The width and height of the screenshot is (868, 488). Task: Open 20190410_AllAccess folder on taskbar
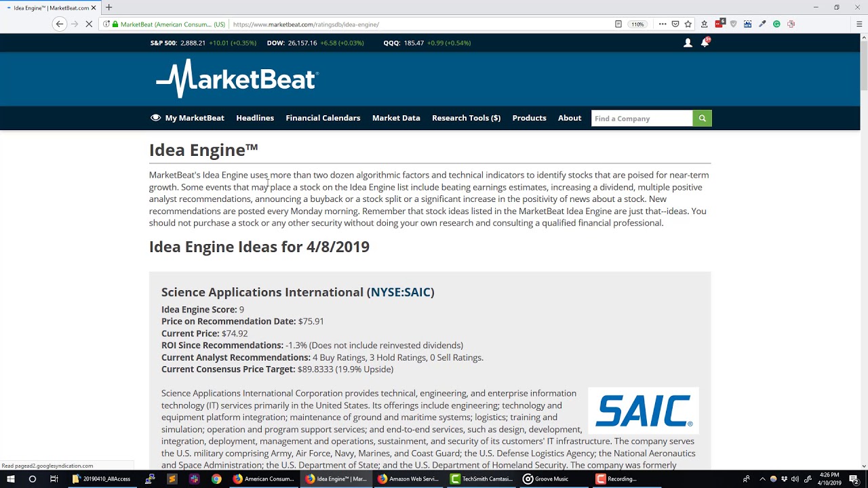click(102, 479)
